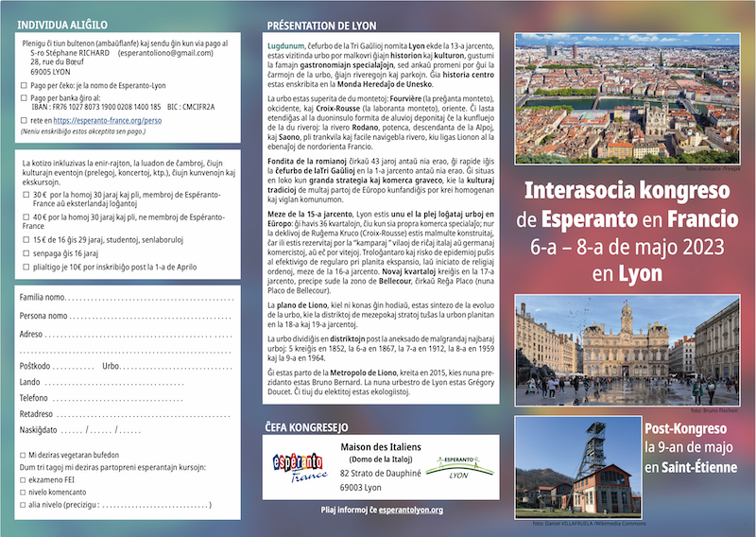The width and height of the screenshot is (756, 537).
Task: Click the Lyon city hall square photo
Action: pyautogui.click(x=627, y=351)
